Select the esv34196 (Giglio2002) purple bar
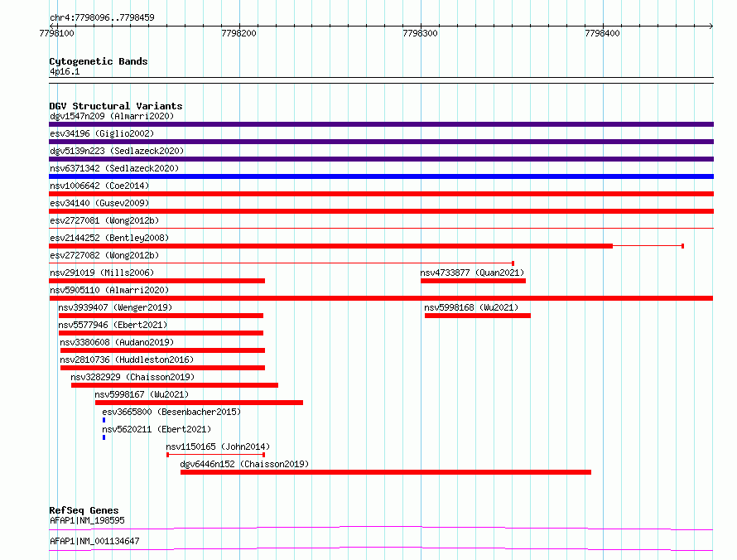The width and height of the screenshot is (737, 560). coord(381,142)
